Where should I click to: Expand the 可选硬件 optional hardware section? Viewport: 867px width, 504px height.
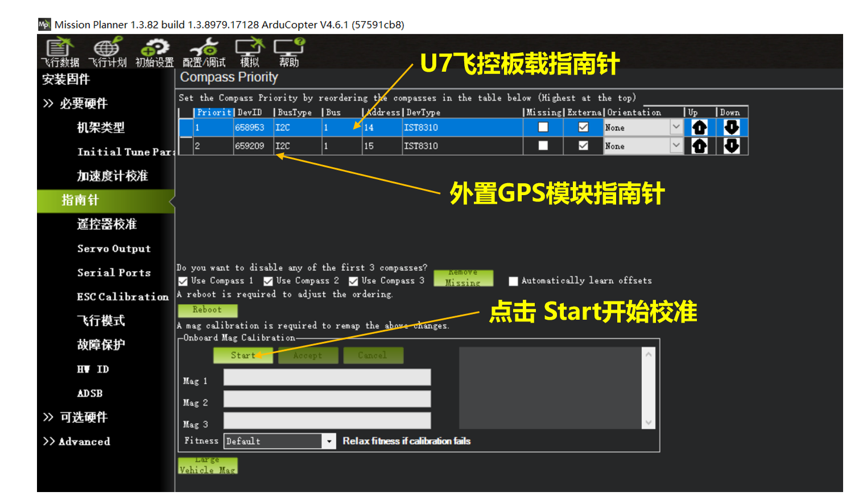point(84,418)
